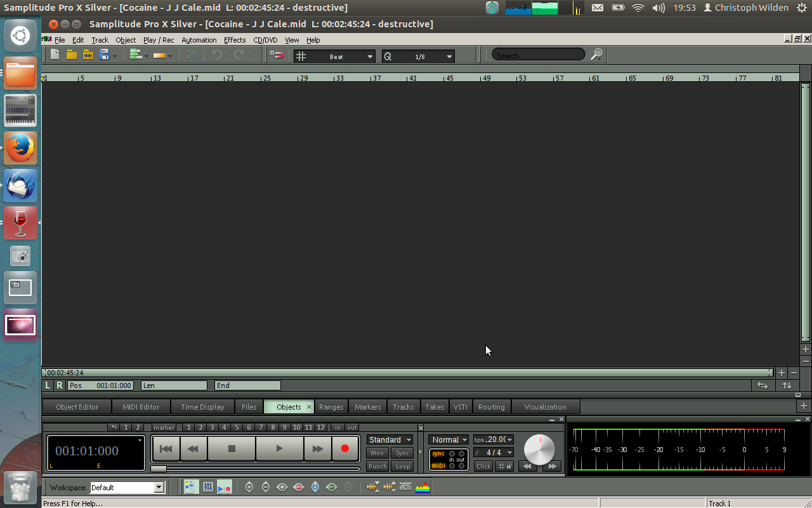This screenshot has width=812, height=508.
Task: Toggle Loop playback mode
Action: click(x=403, y=466)
